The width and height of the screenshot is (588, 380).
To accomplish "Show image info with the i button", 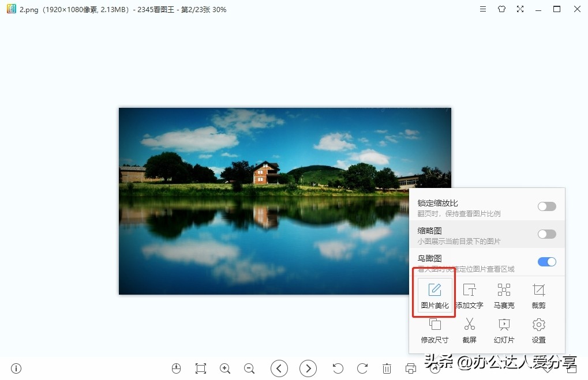I will (x=16, y=368).
